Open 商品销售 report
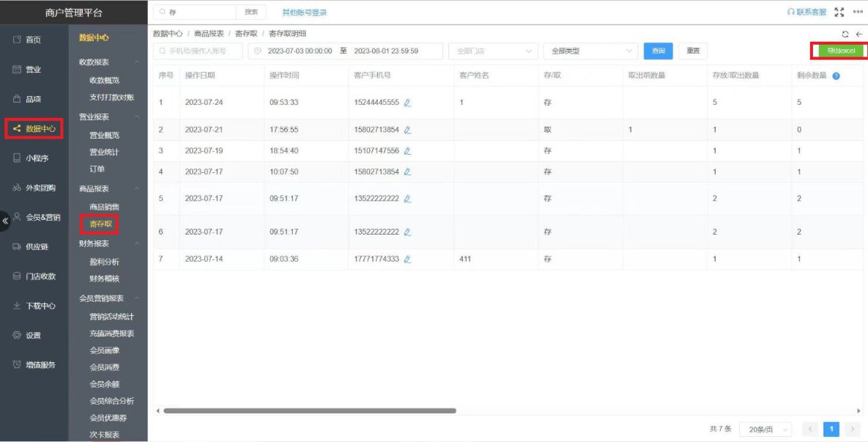Image resolution: width=868 pixels, height=442 pixels. [105, 207]
